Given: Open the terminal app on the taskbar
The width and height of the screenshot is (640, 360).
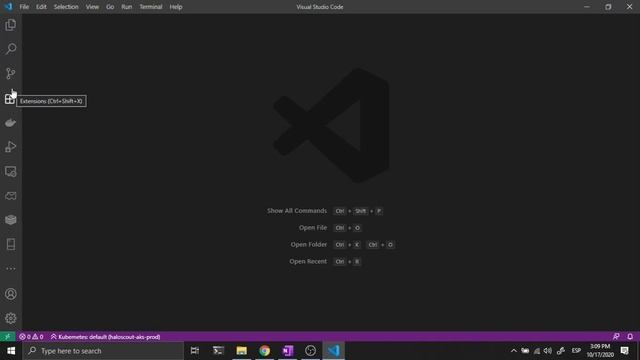Looking at the screenshot, I should click(218, 351).
